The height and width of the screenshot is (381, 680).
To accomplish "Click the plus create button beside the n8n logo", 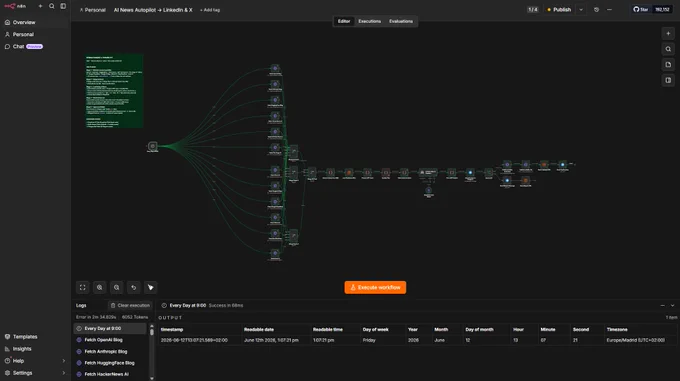I will click(x=40, y=6).
